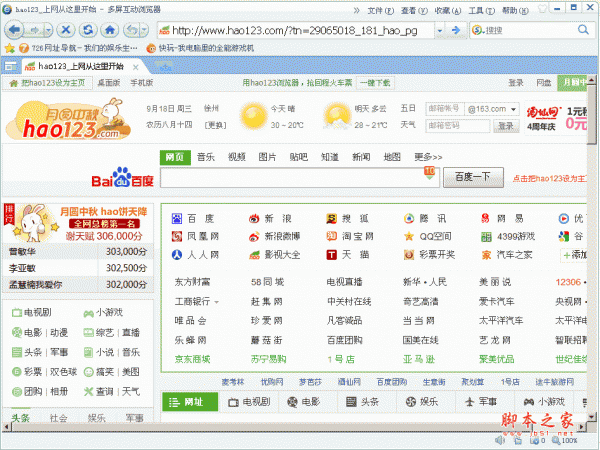Open the 淘宝网 icon link

[331, 236]
